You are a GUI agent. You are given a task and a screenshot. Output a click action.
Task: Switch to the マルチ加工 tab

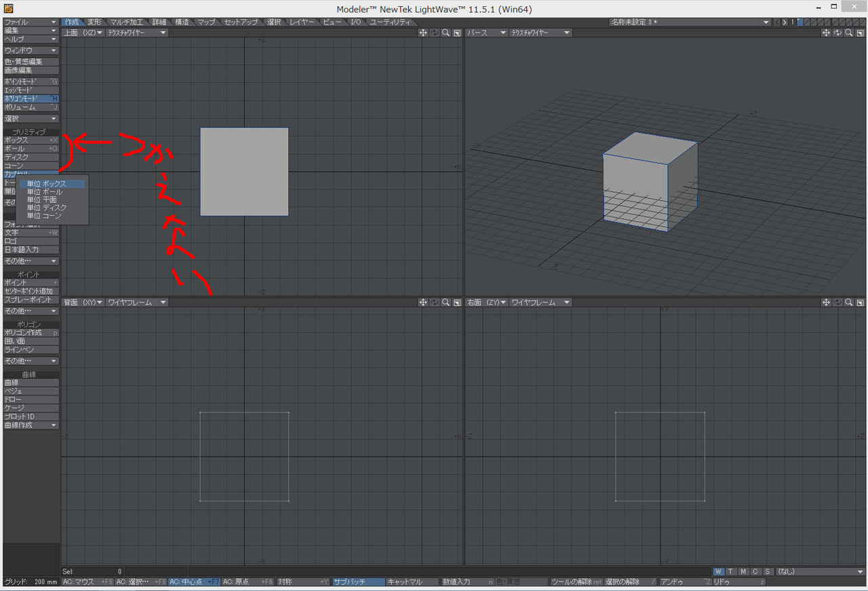[x=127, y=22]
